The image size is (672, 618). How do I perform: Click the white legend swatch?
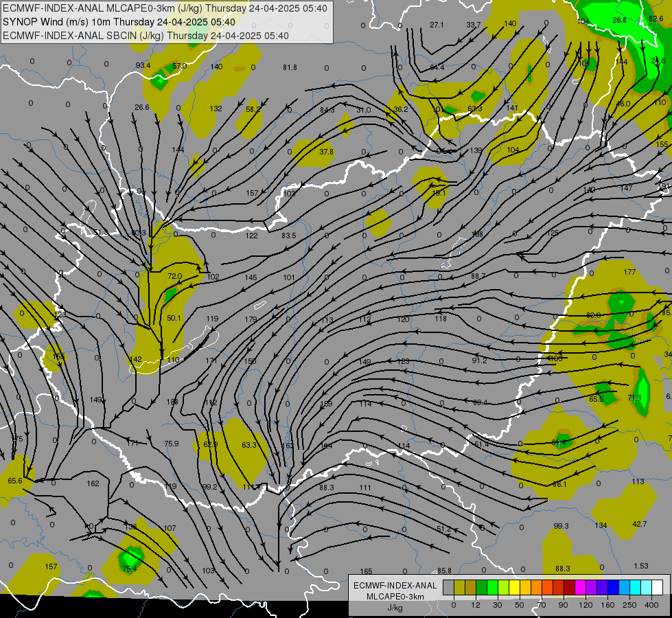point(658,588)
